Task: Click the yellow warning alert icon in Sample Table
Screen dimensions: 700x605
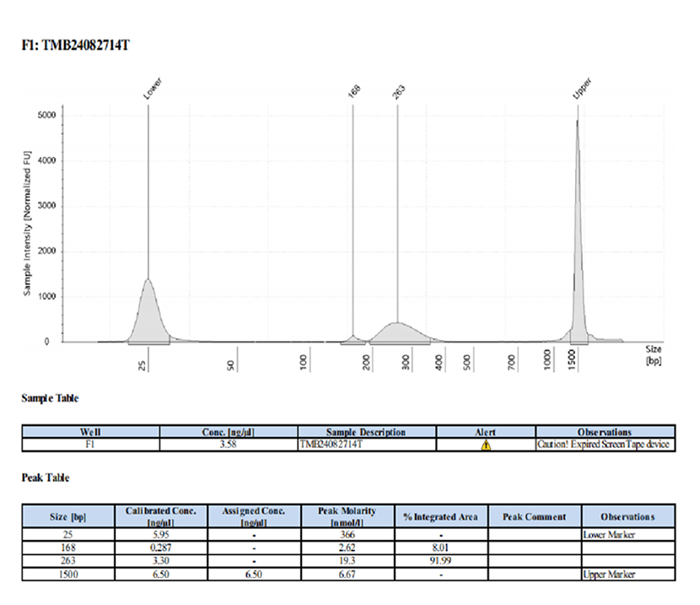Action: coord(486,445)
